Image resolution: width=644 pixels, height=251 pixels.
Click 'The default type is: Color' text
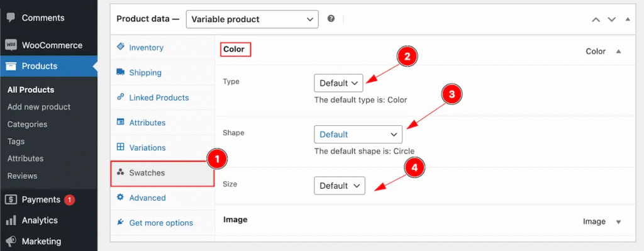(x=360, y=100)
